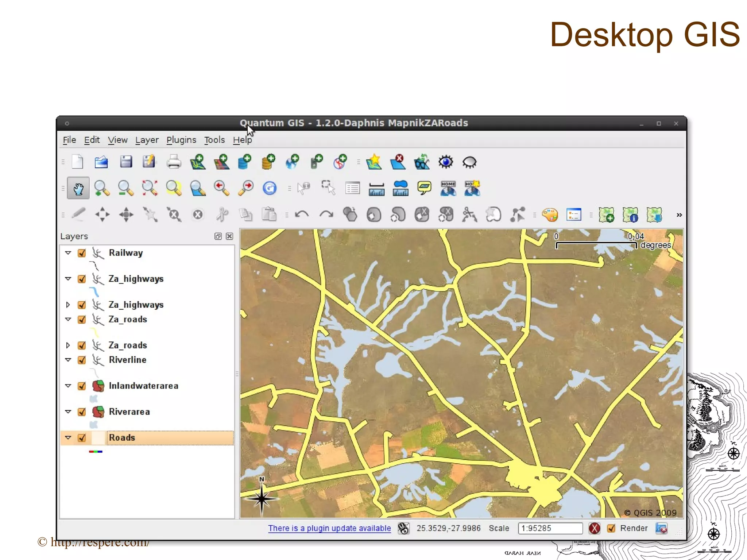Toggle visibility of the first Za_highways layer
The height and width of the screenshot is (560, 747).
[82, 279]
